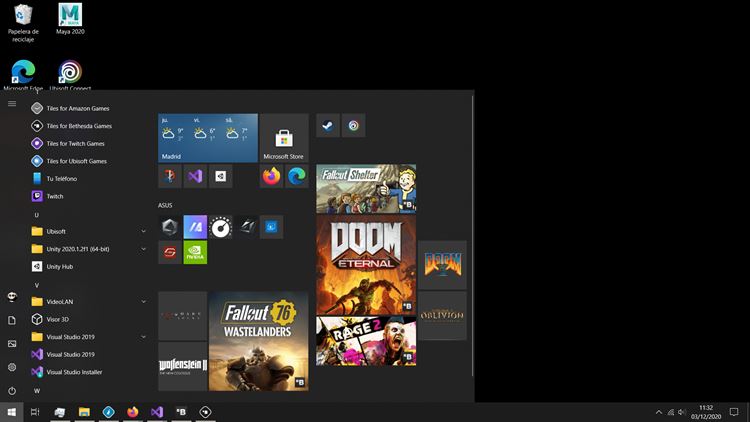
Task: Select Papelera de reciclaje desktop icon
Action: (23, 23)
